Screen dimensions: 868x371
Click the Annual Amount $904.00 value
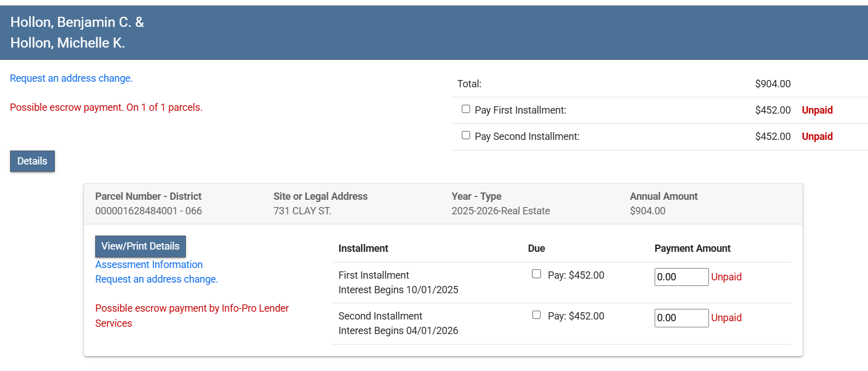point(647,211)
